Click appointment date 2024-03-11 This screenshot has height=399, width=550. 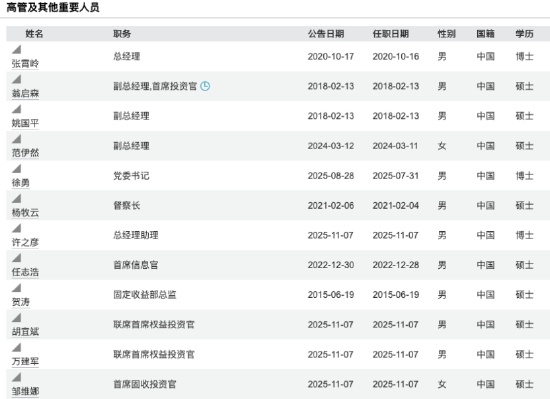click(395, 146)
